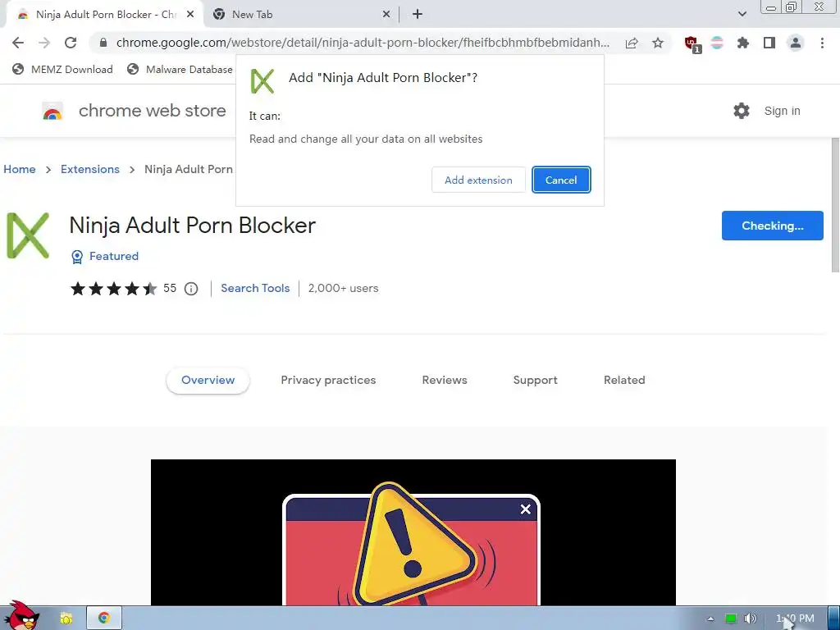Click the page vertical scrollbar
The image size is (840, 630).
point(835,203)
